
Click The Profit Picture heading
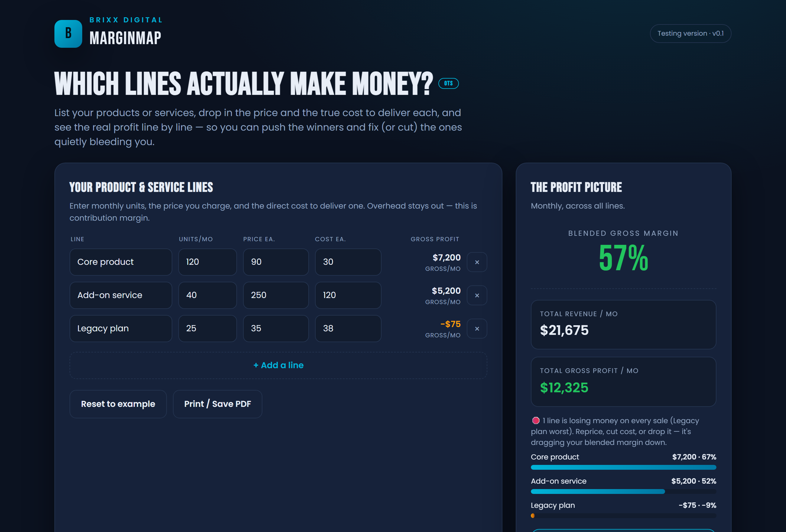pyautogui.click(x=576, y=187)
